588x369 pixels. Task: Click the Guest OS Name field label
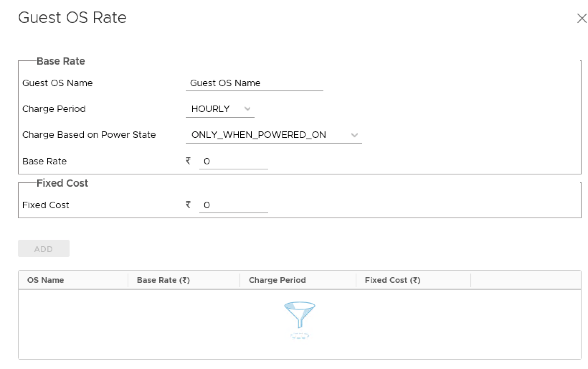click(57, 83)
